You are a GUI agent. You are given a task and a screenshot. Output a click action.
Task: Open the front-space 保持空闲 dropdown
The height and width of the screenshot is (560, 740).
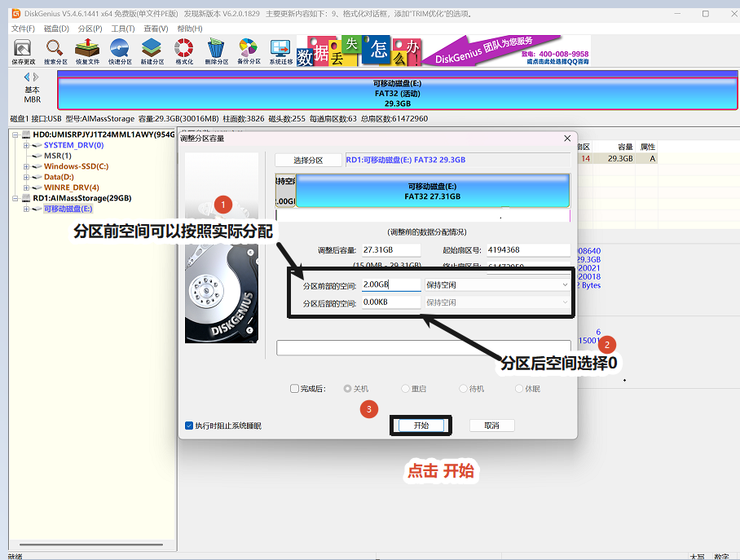tap(497, 284)
